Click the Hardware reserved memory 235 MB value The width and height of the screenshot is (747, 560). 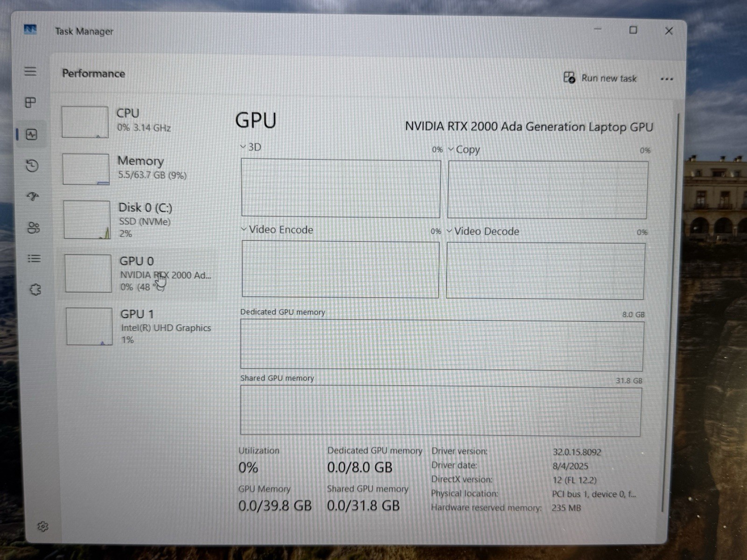click(566, 508)
